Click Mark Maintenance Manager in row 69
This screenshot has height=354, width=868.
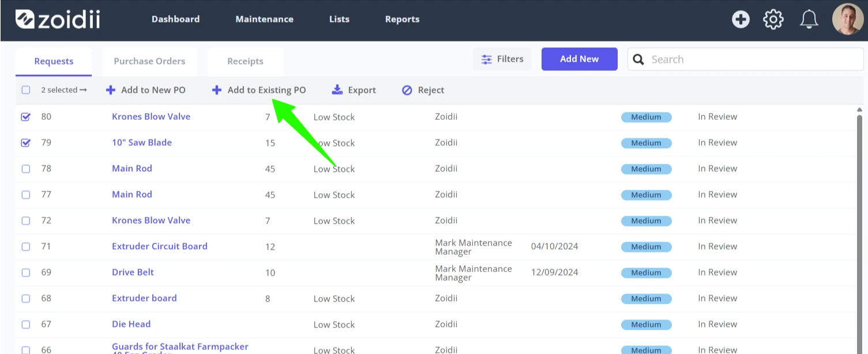pos(474,273)
